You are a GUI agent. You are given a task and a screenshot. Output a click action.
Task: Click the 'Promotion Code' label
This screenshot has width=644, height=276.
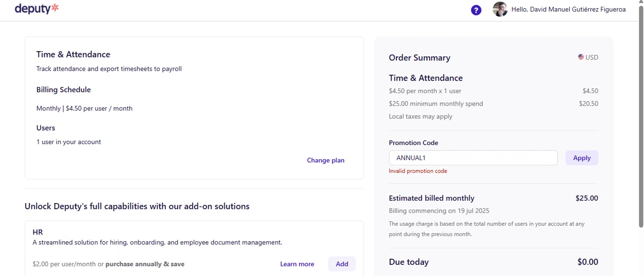tap(413, 143)
